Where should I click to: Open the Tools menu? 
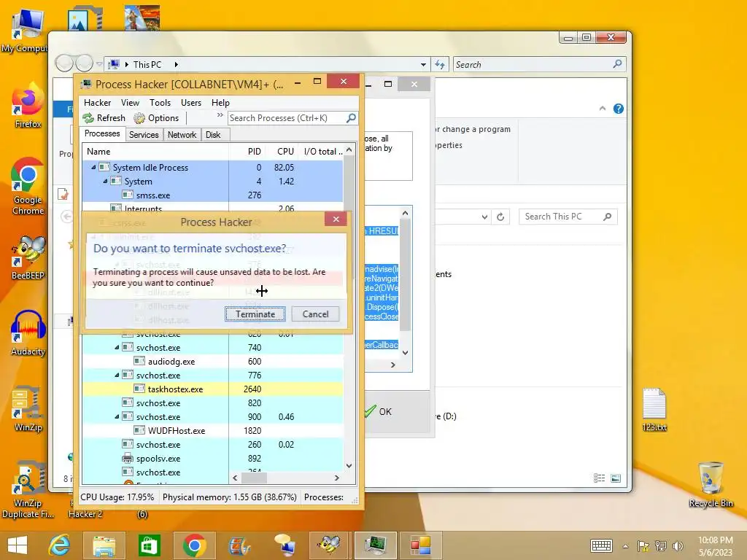pos(160,102)
